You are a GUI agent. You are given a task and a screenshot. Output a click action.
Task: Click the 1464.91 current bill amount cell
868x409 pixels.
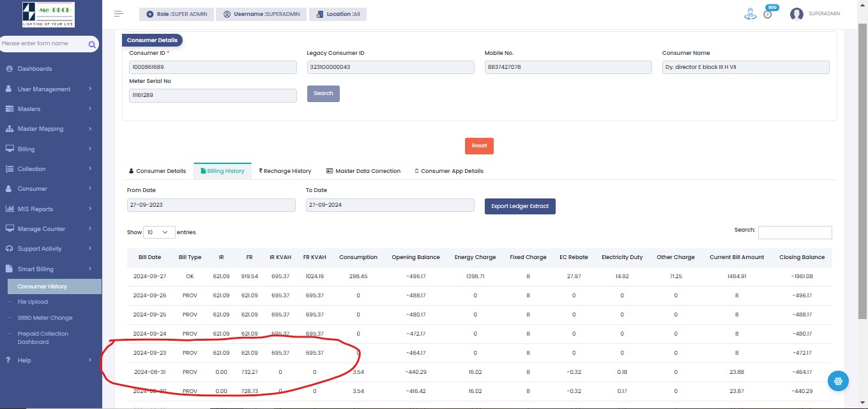pos(736,276)
